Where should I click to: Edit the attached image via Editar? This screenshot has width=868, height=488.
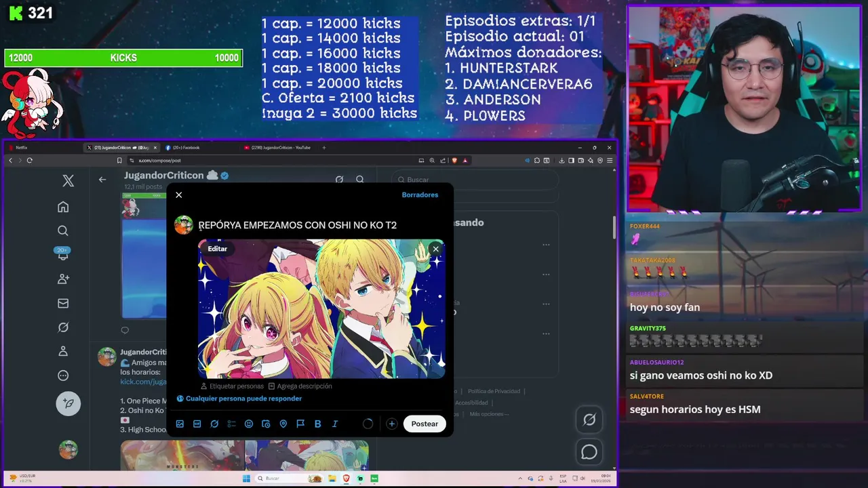click(218, 249)
